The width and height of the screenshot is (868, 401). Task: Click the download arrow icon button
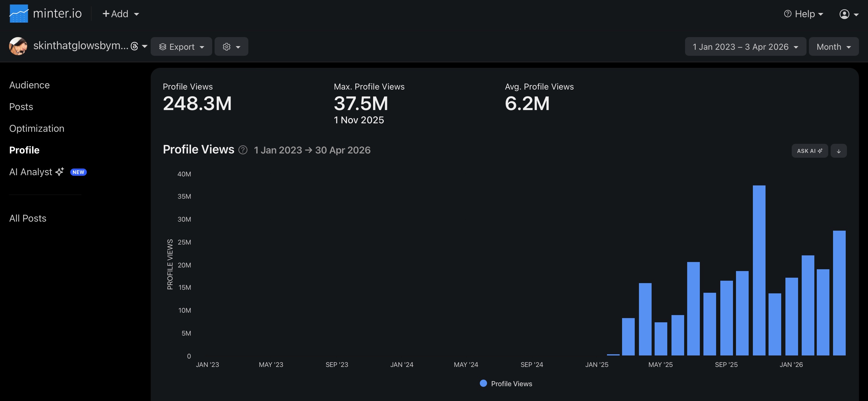pos(838,151)
